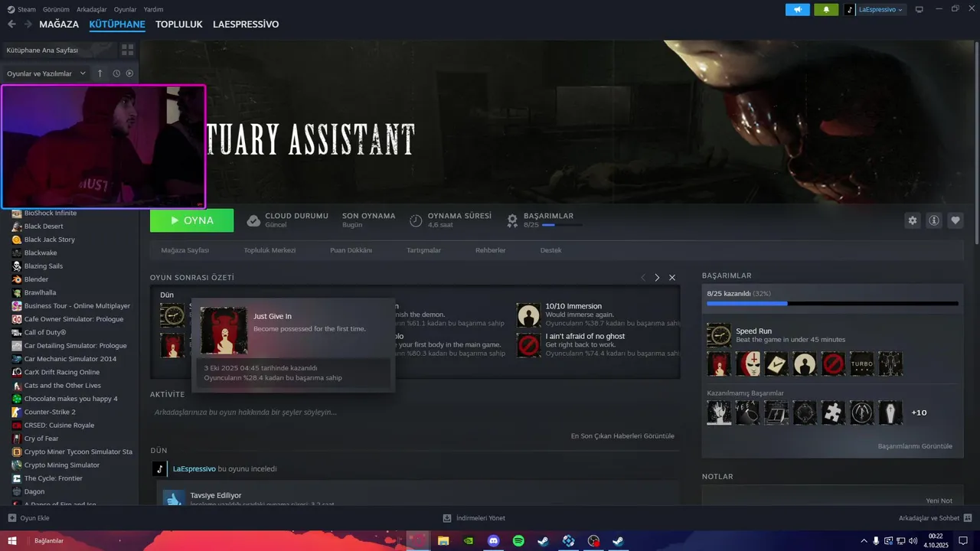Click Speed Run icon in Başarımlar panel
The height and width of the screenshot is (551, 980).
click(719, 334)
